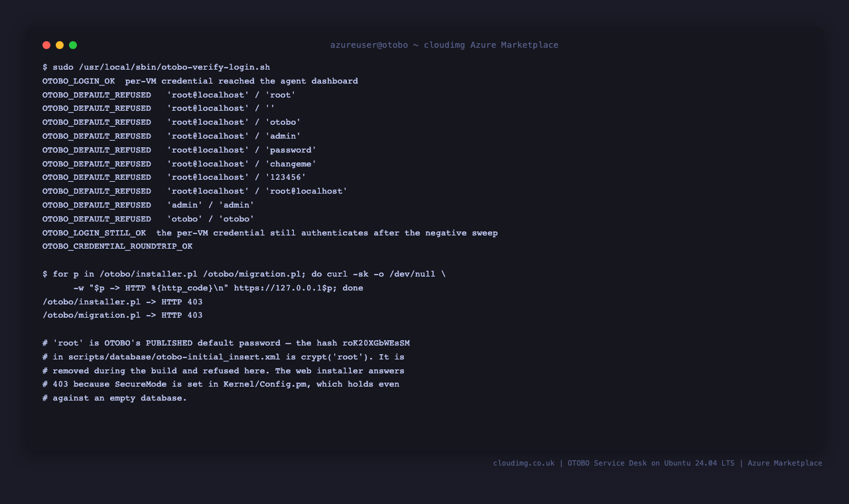
Task: Click the comment mentioning otobo-initial_insert.xml
Action: point(224,357)
